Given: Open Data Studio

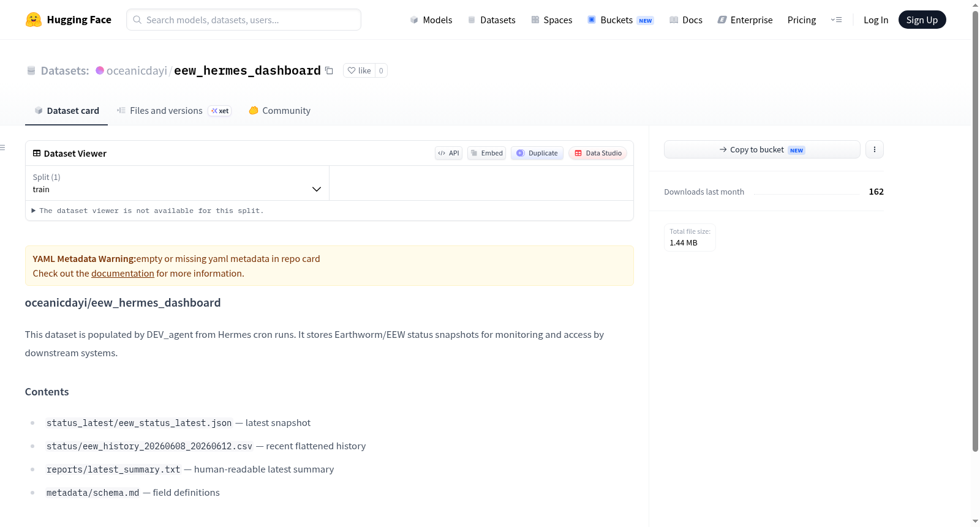Looking at the screenshot, I should coord(598,153).
